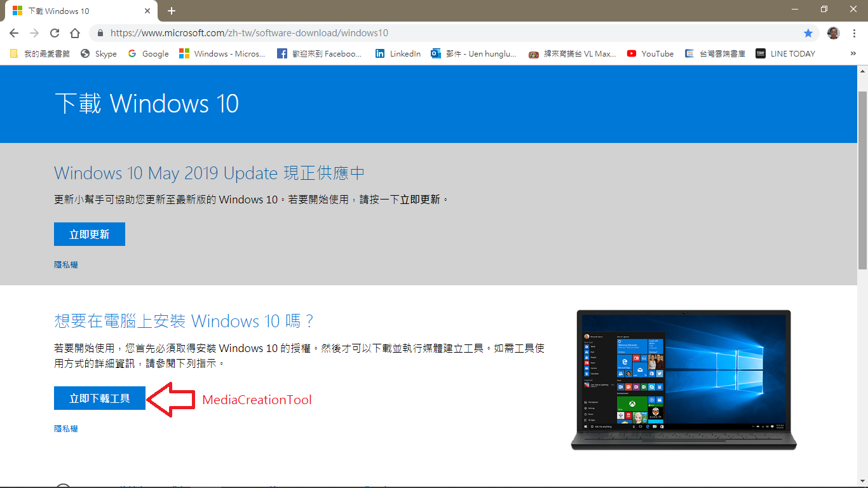The width and height of the screenshot is (868, 488).
Task: Click the 立即更新 button
Action: pos(90,234)
